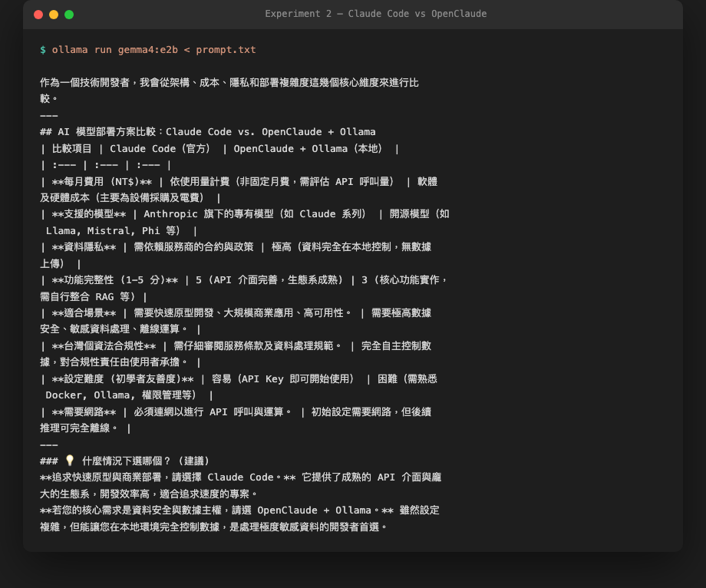
Task: Minimize the window using the yellow button
Action: pyautogui.click(x=54, y=15)
